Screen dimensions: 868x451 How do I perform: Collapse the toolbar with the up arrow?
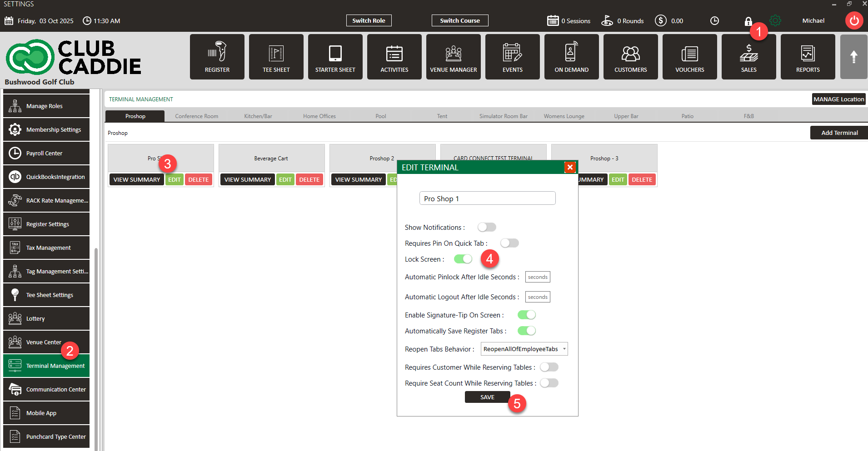coord(854,57)
